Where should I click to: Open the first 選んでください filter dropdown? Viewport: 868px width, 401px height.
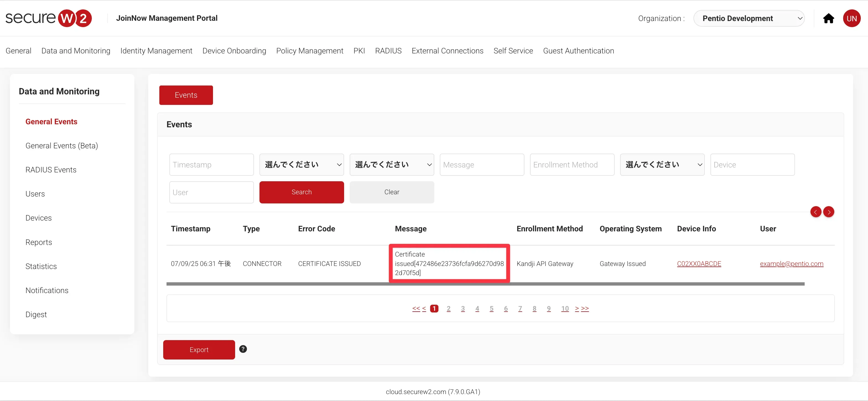(302, 165)
